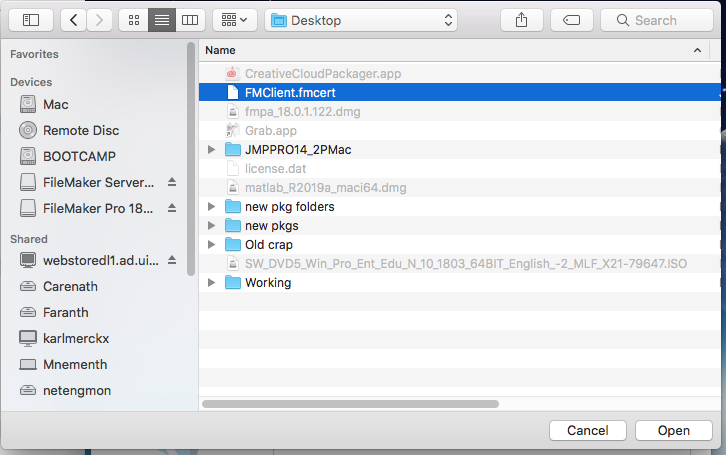The image size is (726, 455).
Task: Go forward with the right arrow
Action: point(99,20)
